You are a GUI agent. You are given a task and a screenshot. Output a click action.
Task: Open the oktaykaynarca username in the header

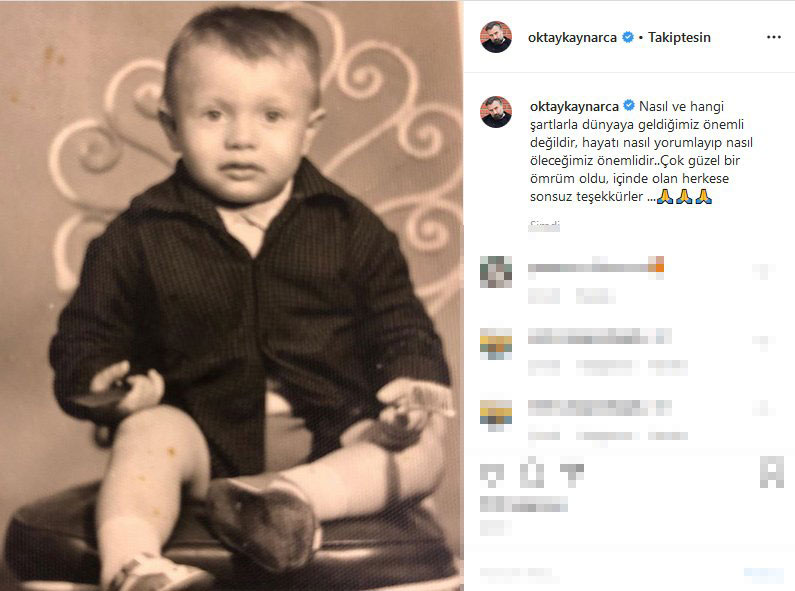pyautogui.click(x=573, y=38)
